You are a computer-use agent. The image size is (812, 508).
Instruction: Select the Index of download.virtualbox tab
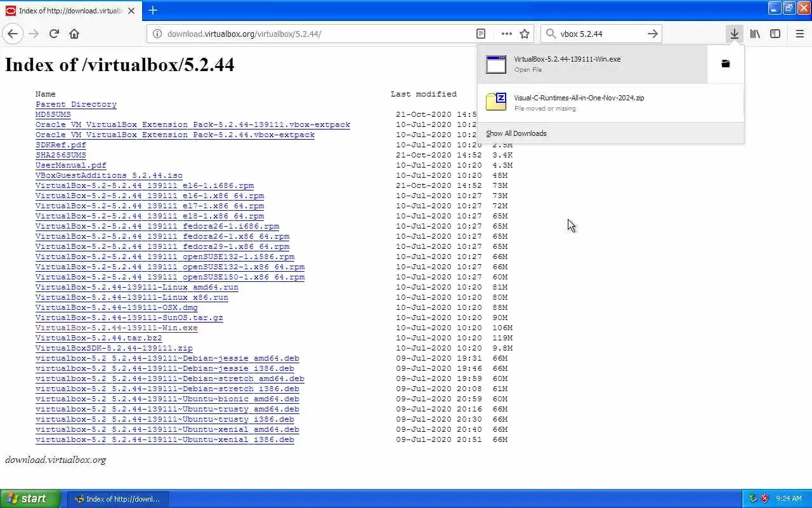[x=70, y=11]
